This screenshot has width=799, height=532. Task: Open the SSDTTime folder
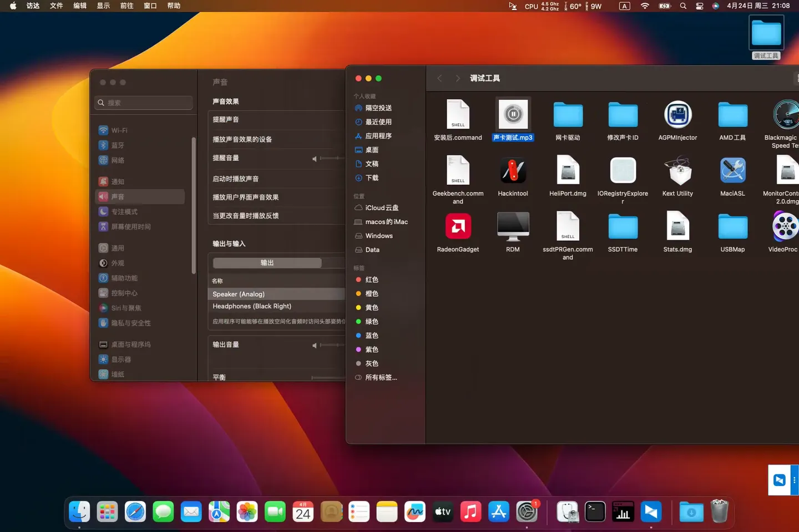pyautogui.click(x=623, y=226)
